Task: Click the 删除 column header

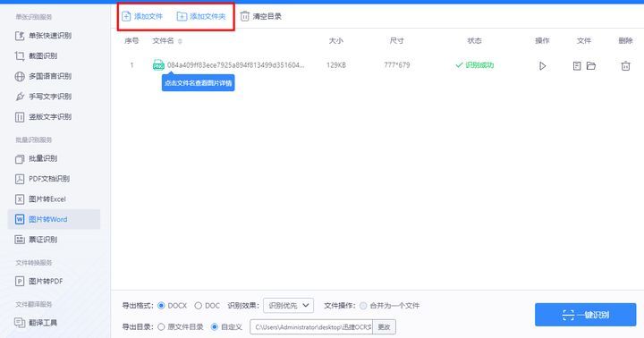Action: [625, 40]
